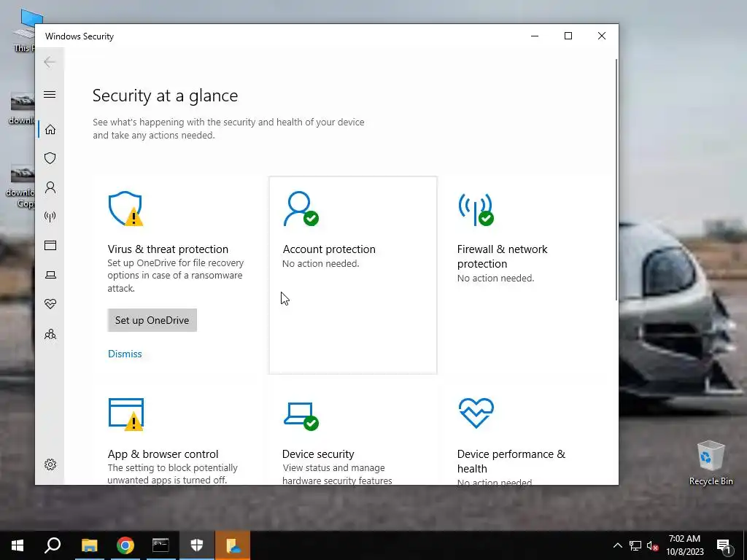Open the Account protection heading
The height and width of the screenshot is (560, 747).
point(329,249)
